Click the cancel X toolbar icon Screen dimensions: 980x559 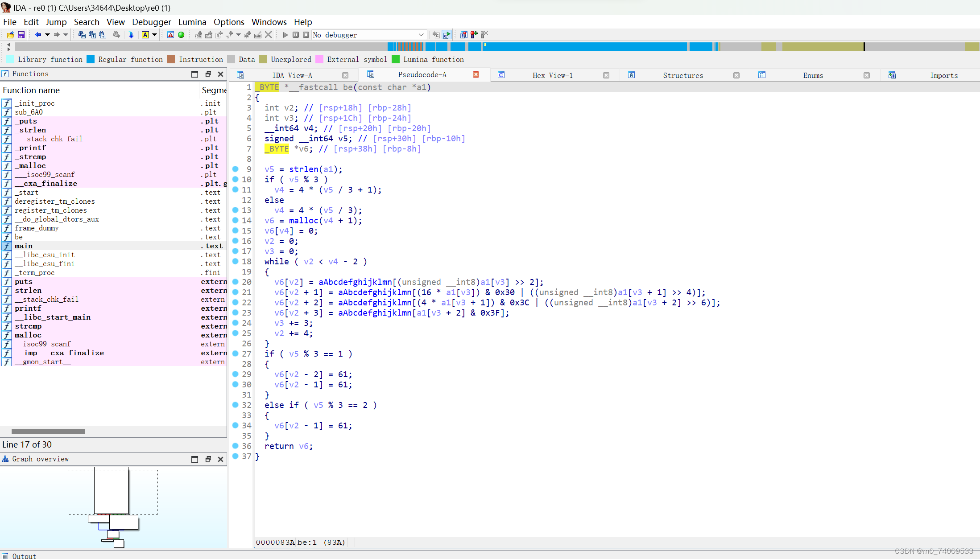click(268, 35)
